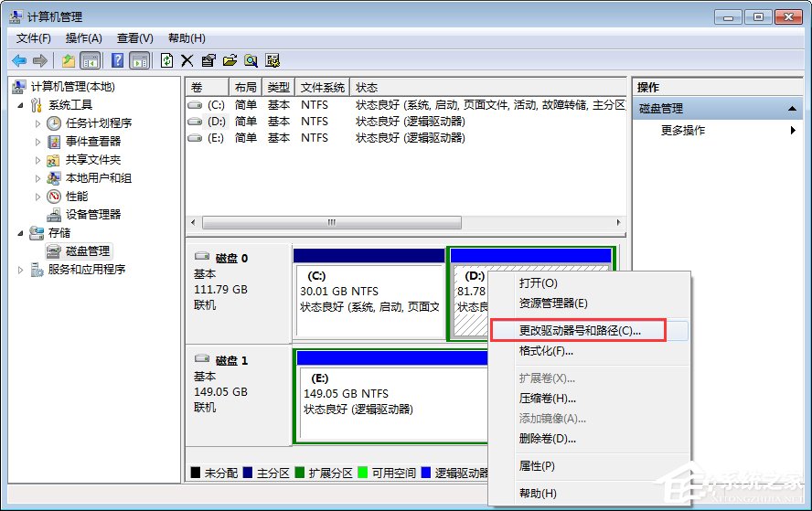Open the 操作(A) menu
The width and height of the screenshot is (812, 511).
click(84, 38)
